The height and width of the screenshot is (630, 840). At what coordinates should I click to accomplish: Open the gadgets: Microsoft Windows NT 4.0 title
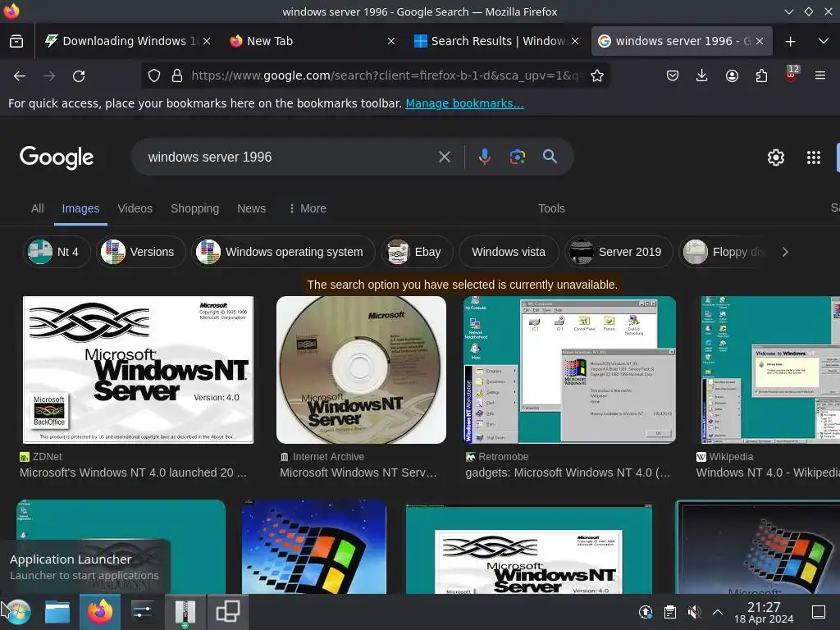(568, 472)
